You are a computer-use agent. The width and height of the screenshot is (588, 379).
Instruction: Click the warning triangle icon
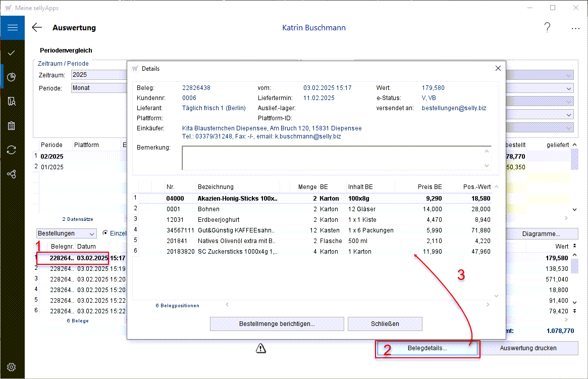click(x=260, y=348)
